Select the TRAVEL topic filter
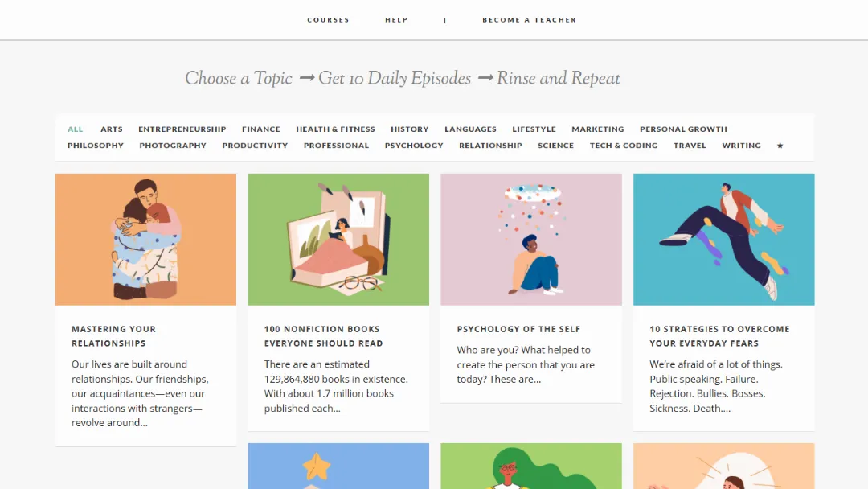 coord(690,146)
